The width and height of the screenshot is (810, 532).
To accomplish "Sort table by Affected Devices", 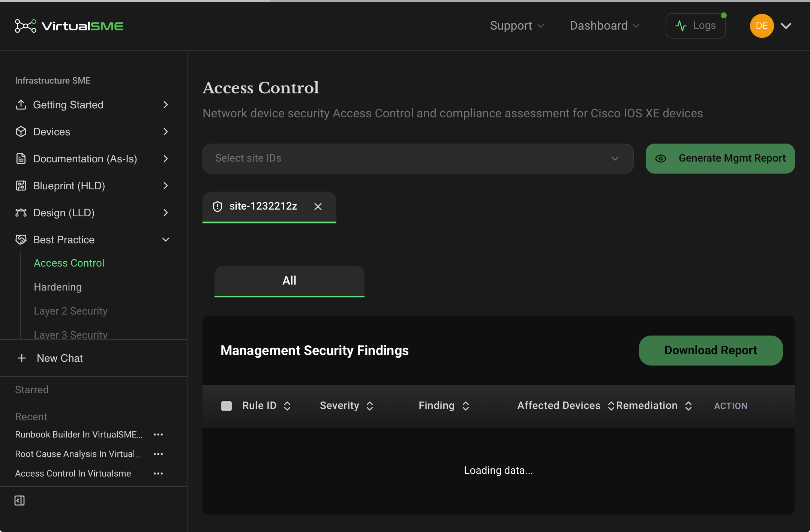I will tap(611, 406).
